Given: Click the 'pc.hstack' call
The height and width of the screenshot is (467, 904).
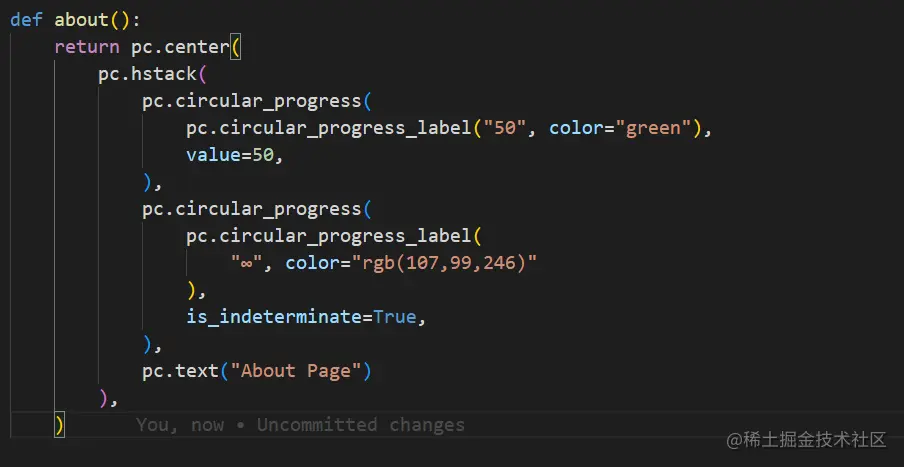Looking at the screenshot, I should tap(147, 74).
